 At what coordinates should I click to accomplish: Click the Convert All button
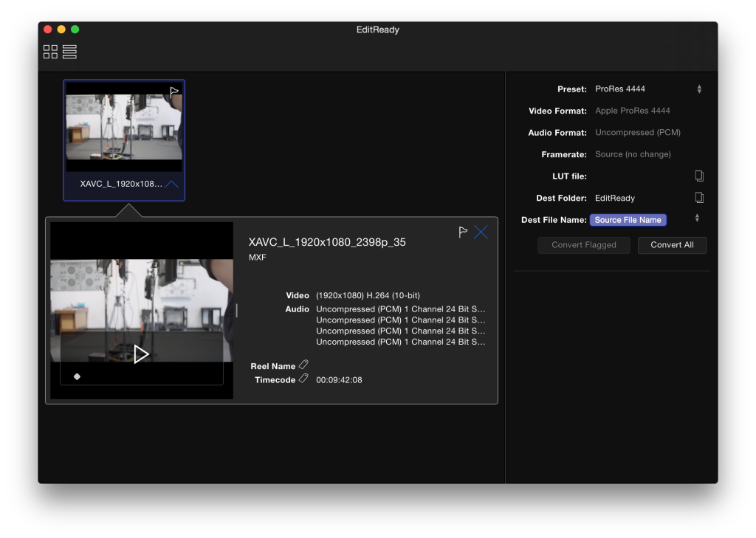pyautogui.click(x=672, y=245)
